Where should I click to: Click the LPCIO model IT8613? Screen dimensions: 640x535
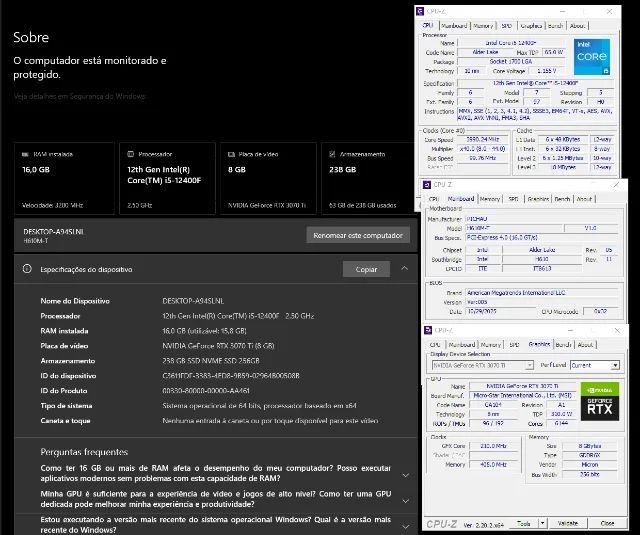tap(542, 269)
